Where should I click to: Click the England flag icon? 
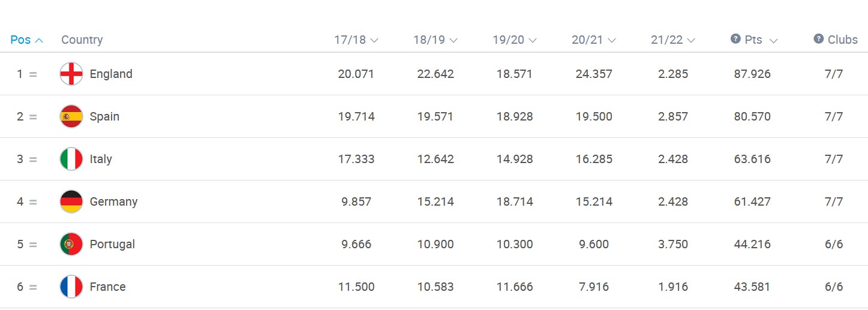(x=71, y=74)
